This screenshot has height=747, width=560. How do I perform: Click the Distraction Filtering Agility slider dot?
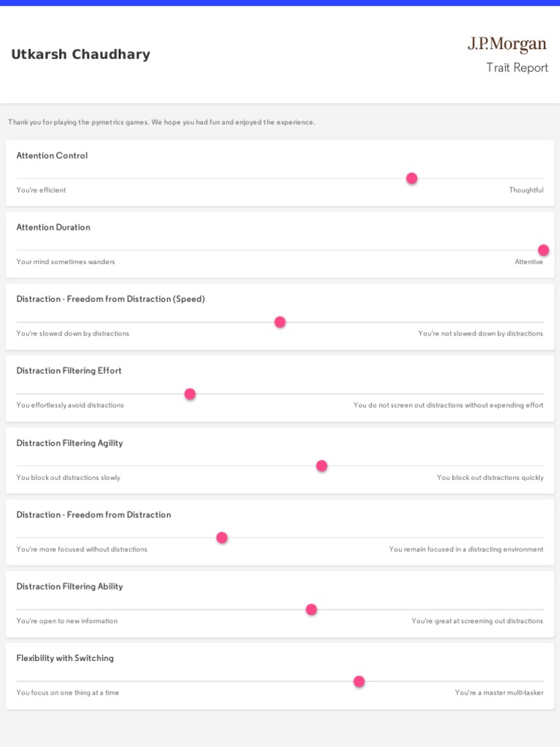(x=322, y=465)
